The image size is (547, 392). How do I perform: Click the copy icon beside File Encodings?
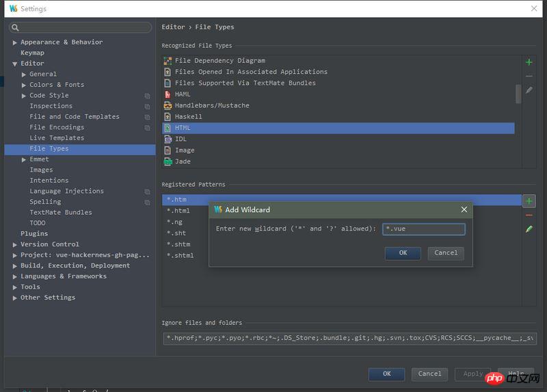coord(147,128)
